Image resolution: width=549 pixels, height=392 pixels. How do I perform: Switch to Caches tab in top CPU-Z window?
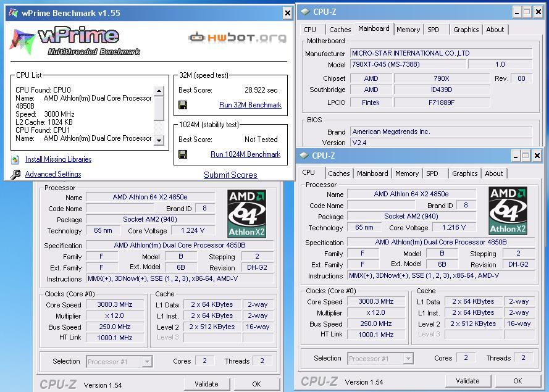tap(340, 30)
